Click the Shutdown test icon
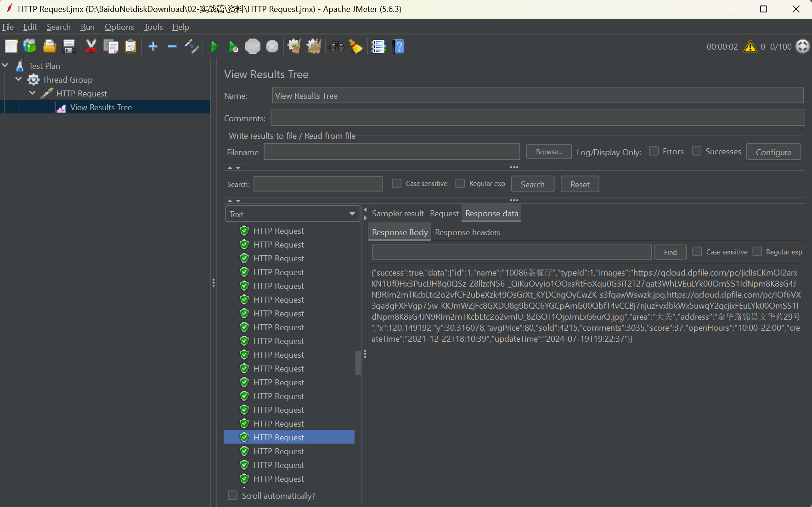The height and width of the screenshot is (507, 812). [x=272, y=46]
